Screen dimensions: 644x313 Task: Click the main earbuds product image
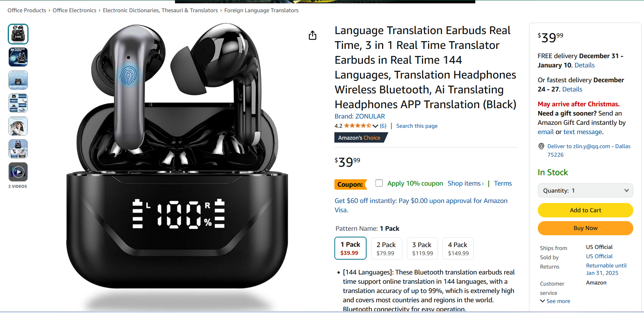178,163
